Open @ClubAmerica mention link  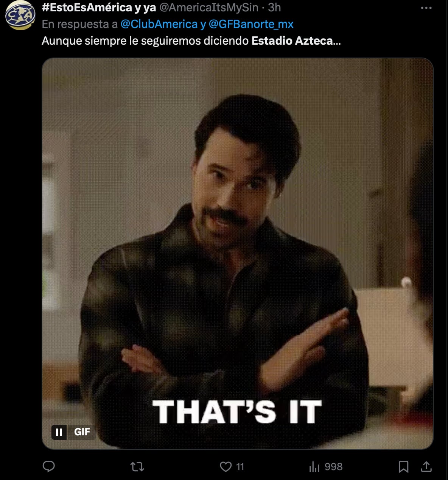coord(159,24)
